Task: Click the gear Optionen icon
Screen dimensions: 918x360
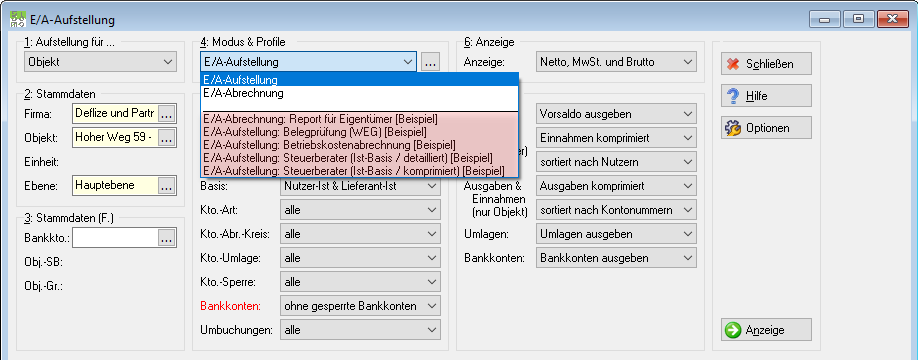Action: 733,128
